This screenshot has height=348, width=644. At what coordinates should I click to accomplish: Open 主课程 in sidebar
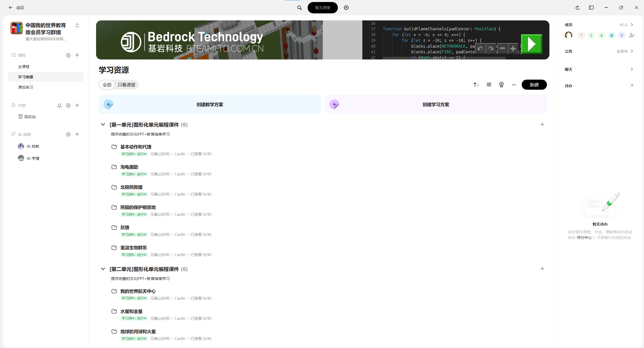coord(45,67)
